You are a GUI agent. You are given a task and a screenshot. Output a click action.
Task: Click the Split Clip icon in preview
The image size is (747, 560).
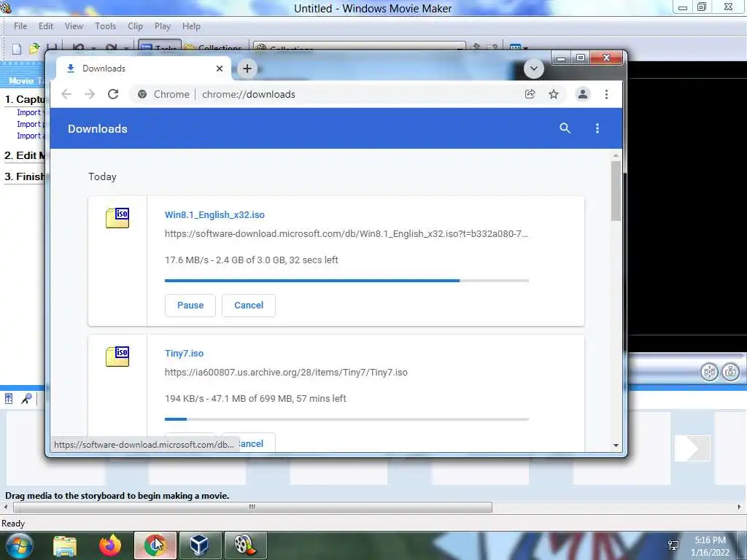click(709, 371)
